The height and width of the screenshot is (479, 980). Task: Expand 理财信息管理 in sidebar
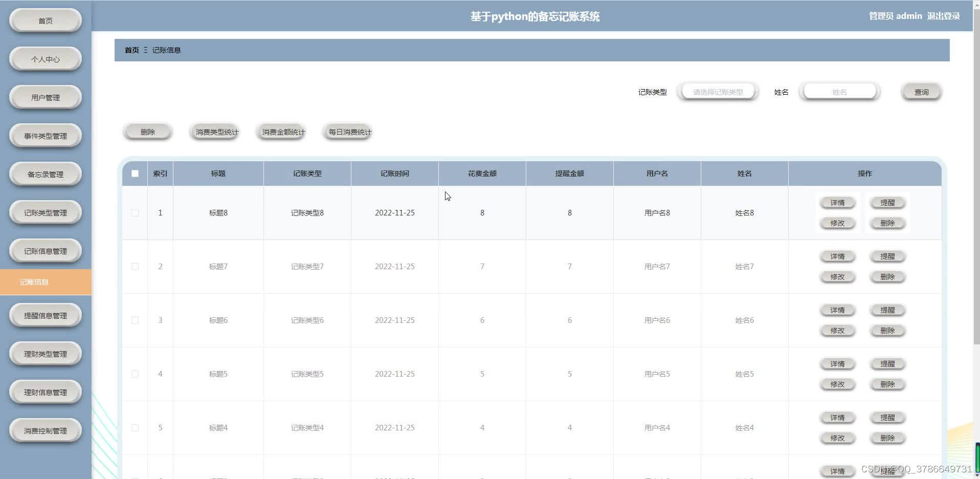pos(46,392)
